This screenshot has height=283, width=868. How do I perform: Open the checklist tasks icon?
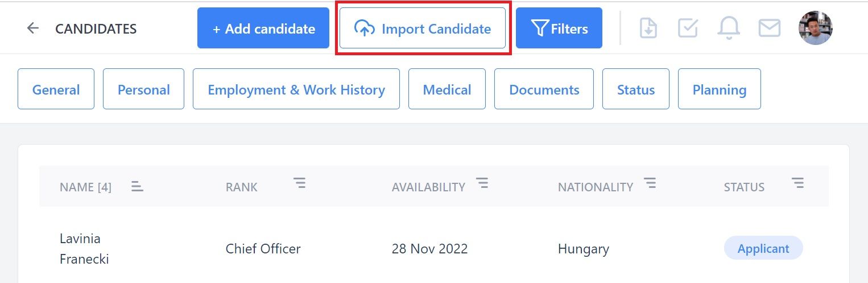pyautogui.click(x=688, y=28)
